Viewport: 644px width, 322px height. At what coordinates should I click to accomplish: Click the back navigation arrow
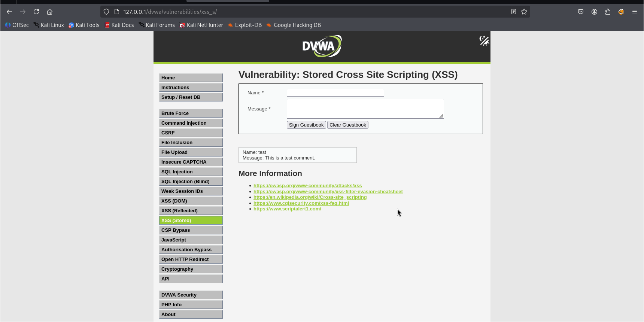pos(9,12)
